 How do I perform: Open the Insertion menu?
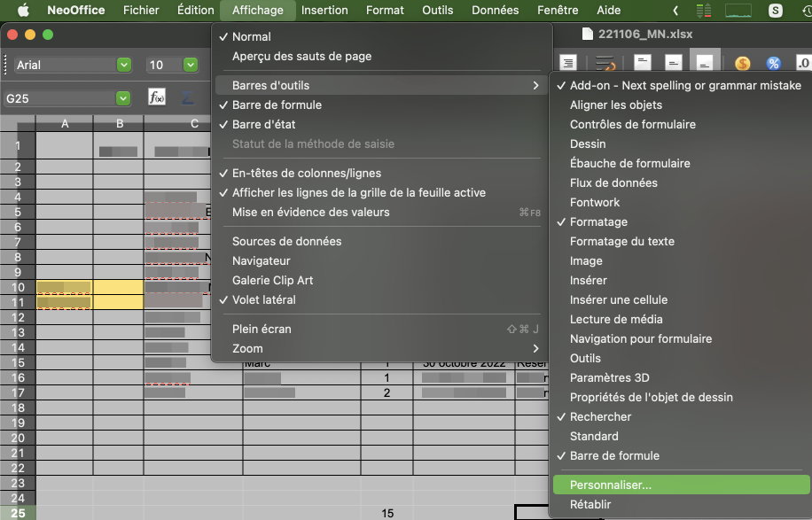click(324, 11)
